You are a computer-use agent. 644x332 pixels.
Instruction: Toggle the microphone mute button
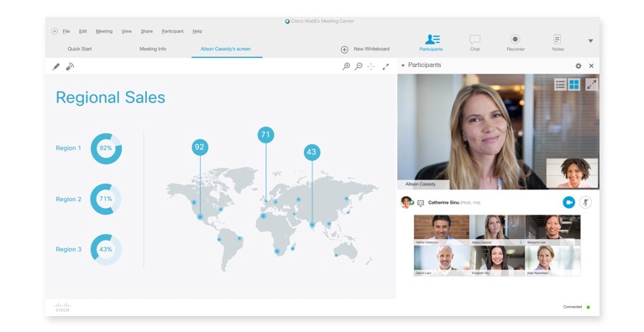[586, 202]
